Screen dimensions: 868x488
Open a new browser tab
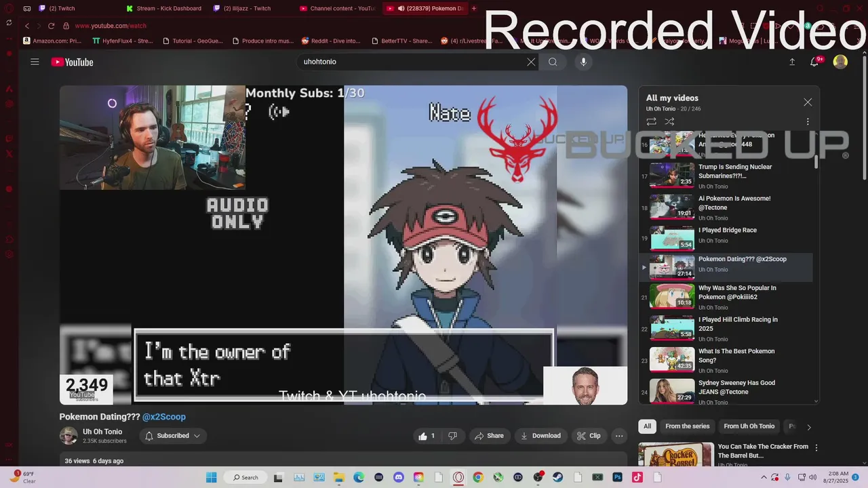[x=474, y=8]
